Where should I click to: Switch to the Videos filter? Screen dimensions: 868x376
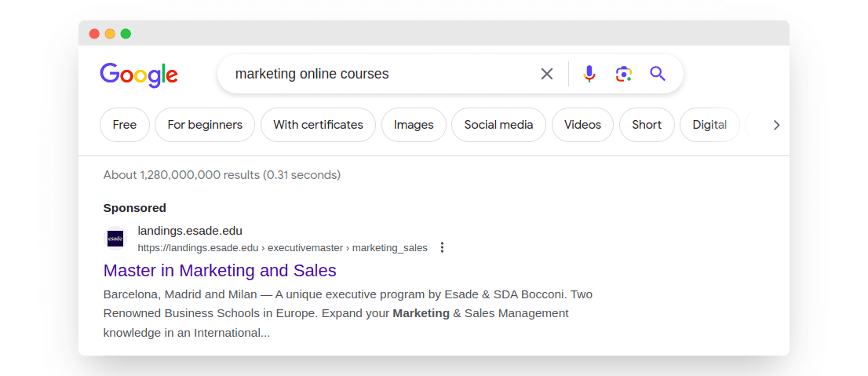coord(582,125)
